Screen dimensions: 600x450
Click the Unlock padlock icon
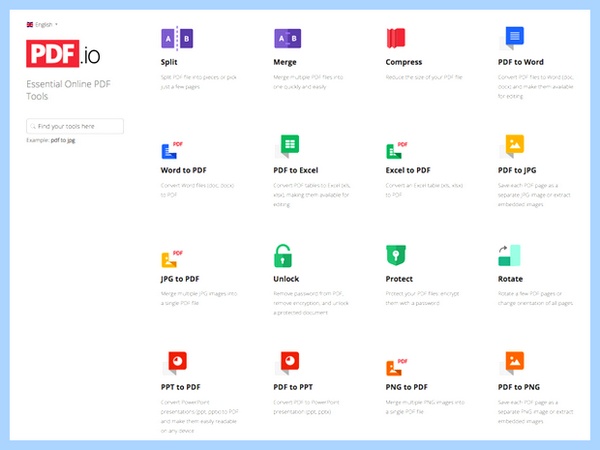283,256
